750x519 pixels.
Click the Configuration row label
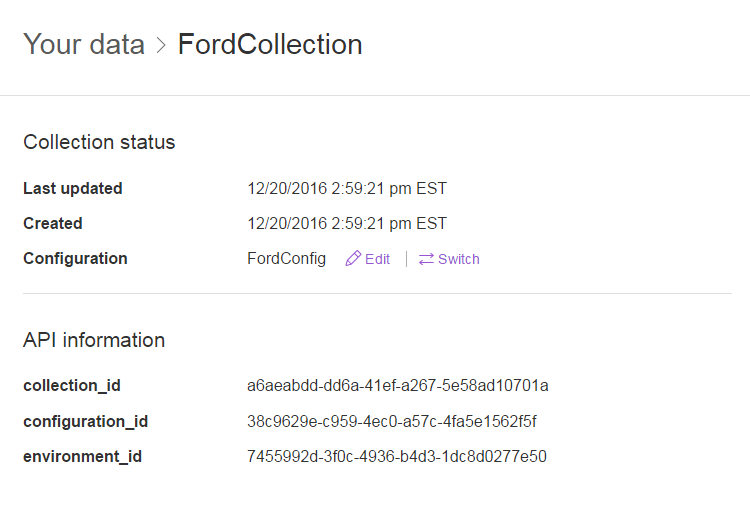pos(75,259)
